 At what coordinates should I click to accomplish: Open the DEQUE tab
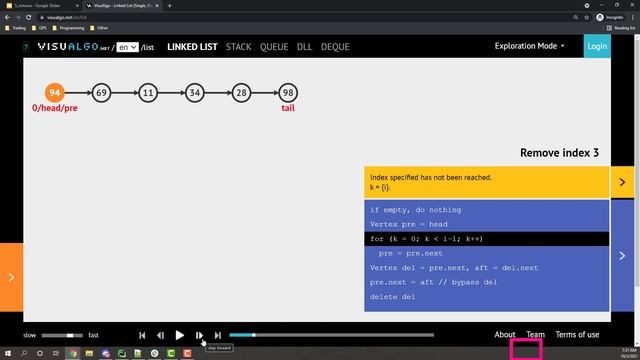[x=335, y=47]
